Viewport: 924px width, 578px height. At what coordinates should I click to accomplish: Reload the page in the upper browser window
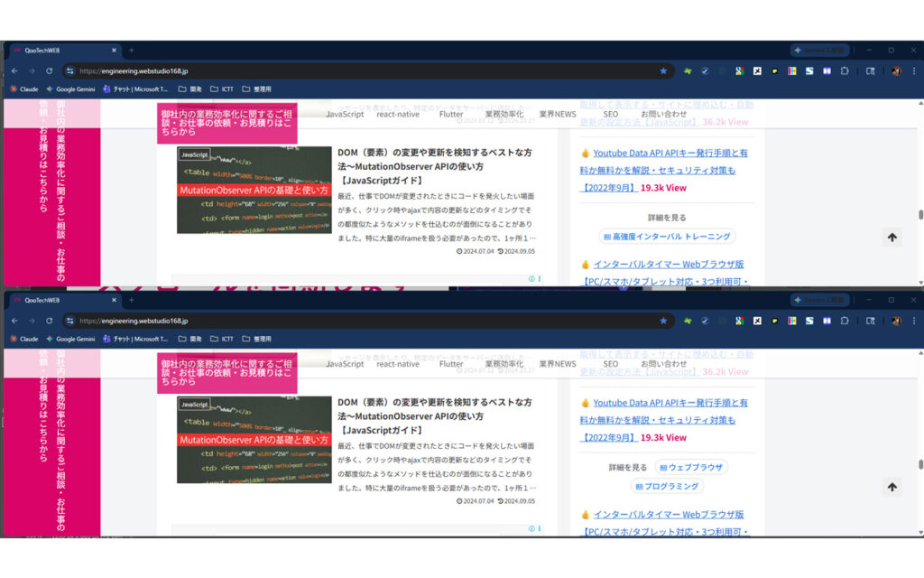pos(50,70)
